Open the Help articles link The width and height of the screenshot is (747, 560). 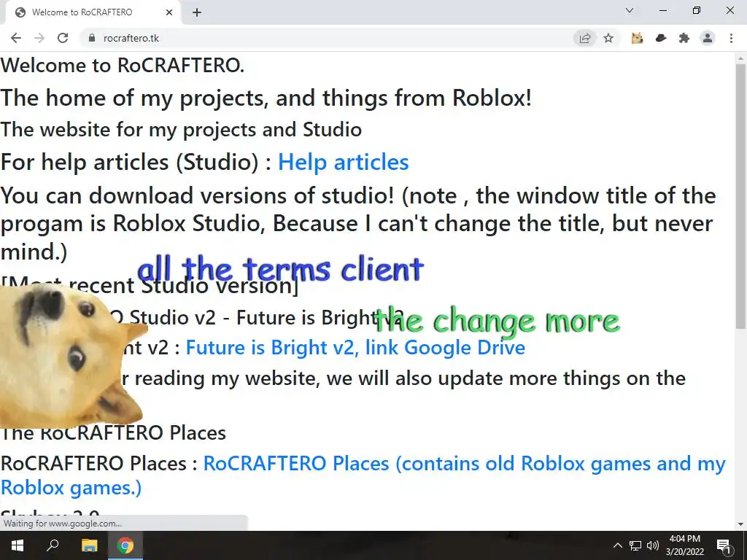343,163
